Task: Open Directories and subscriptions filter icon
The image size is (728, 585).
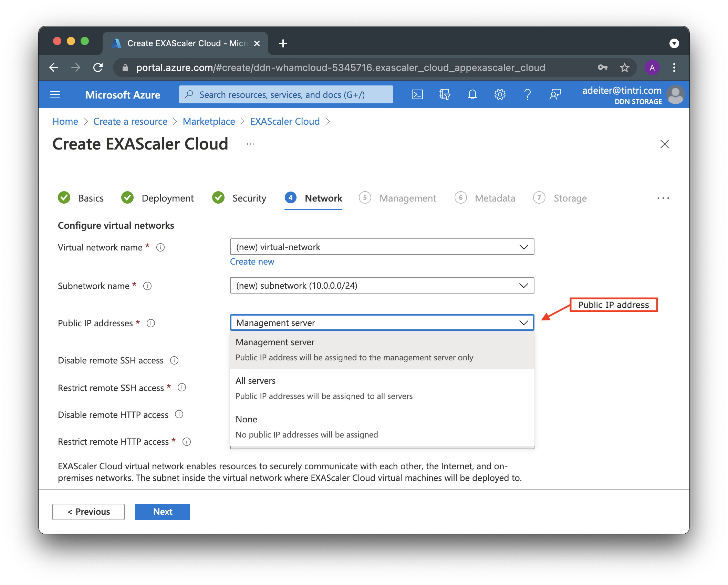Action: click(x=445, y=94)
